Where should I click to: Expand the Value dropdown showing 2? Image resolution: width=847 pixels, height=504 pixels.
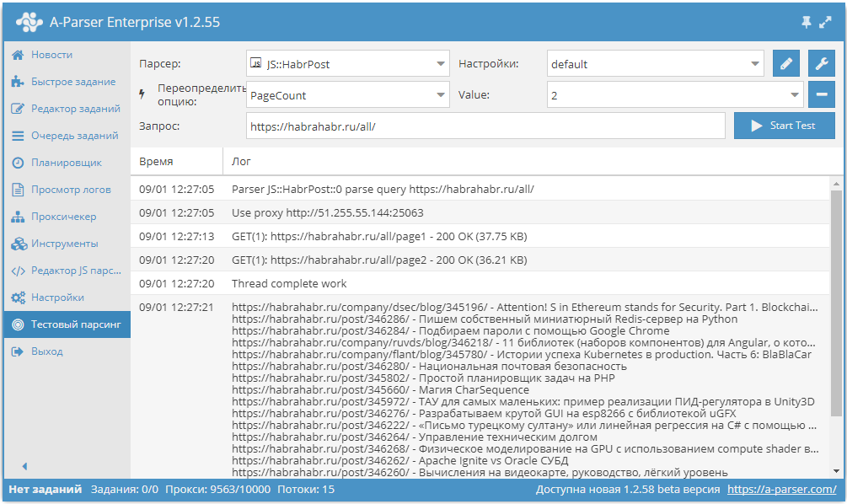[675, 94]
